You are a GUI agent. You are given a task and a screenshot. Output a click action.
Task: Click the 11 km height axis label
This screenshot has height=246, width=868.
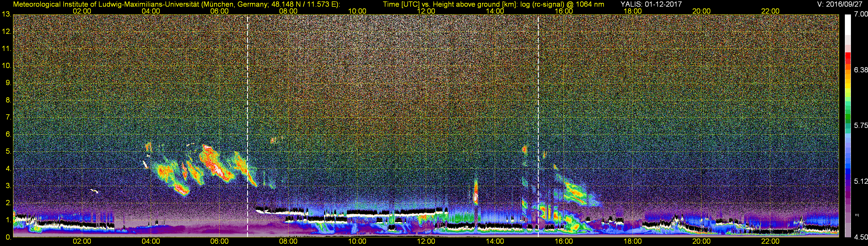click(x=6, y=49)
